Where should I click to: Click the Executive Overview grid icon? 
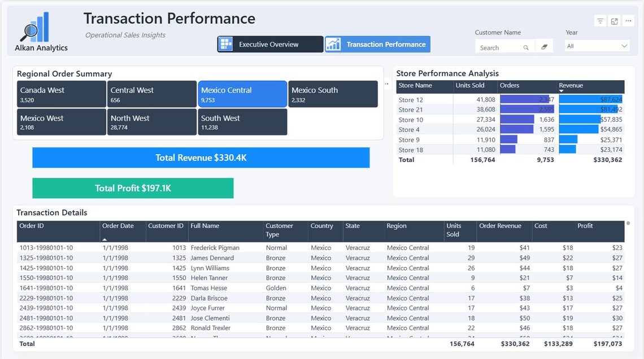[225, 45]
